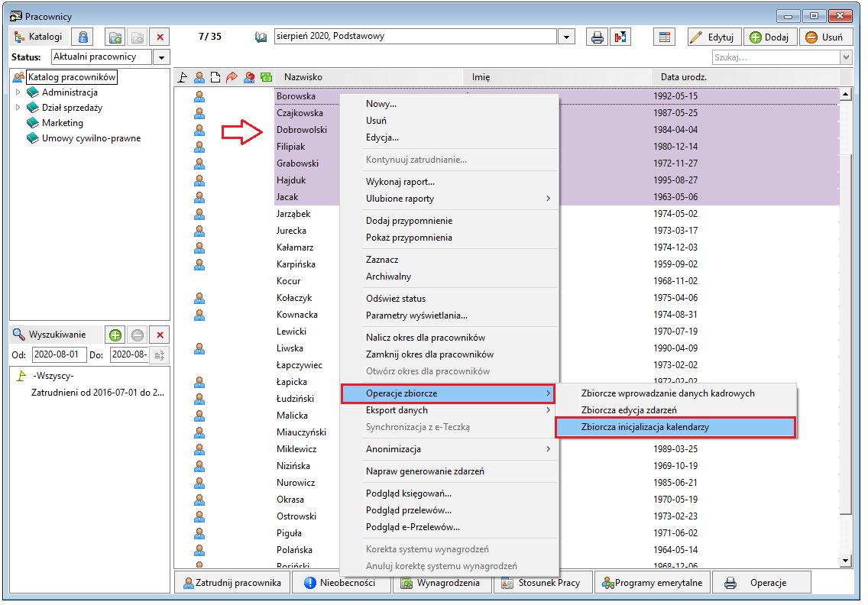Select the -Wszyscy- search filter item
Image resolution: width=868 pixels, height=605 pixels.
pyautogui.click(x=53, y=376)
